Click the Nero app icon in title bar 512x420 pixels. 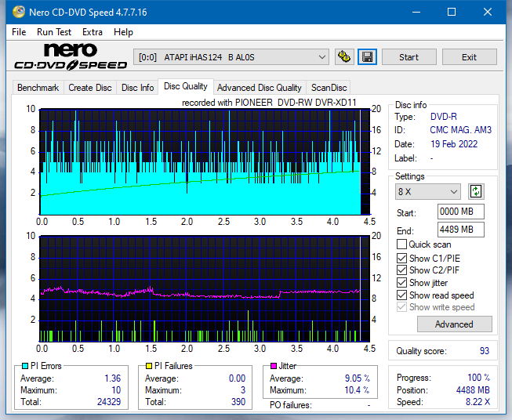point(19,12)
